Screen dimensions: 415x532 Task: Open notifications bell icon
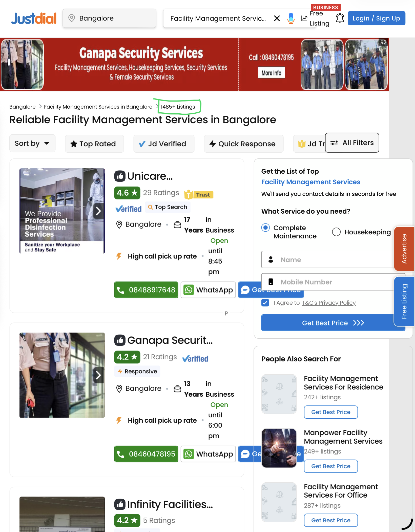340,18
